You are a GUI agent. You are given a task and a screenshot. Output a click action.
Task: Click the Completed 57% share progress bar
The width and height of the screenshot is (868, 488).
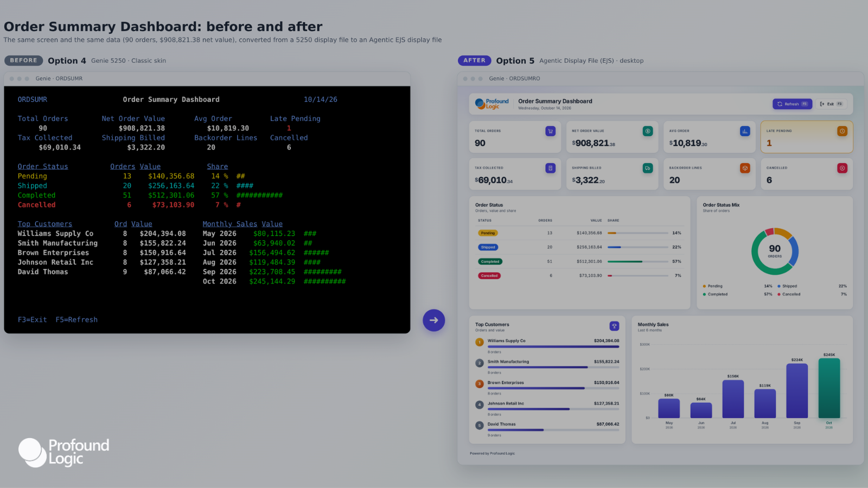click(x=638, y=261)
